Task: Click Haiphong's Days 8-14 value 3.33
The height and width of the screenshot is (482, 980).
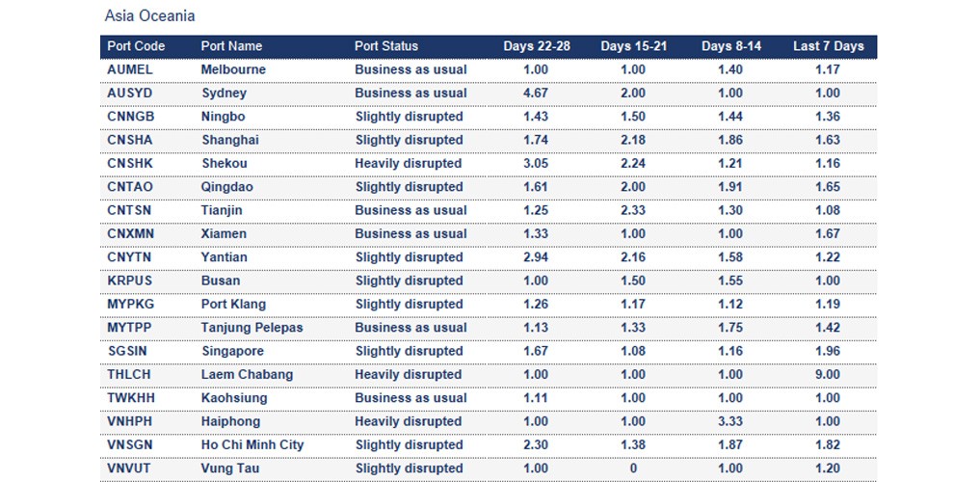Action: (730, 421)
